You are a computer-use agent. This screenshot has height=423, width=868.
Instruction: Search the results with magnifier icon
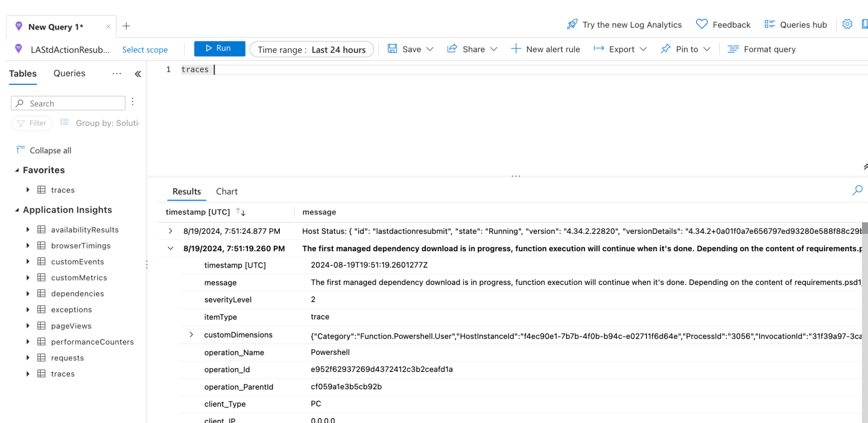coord(857,190)
